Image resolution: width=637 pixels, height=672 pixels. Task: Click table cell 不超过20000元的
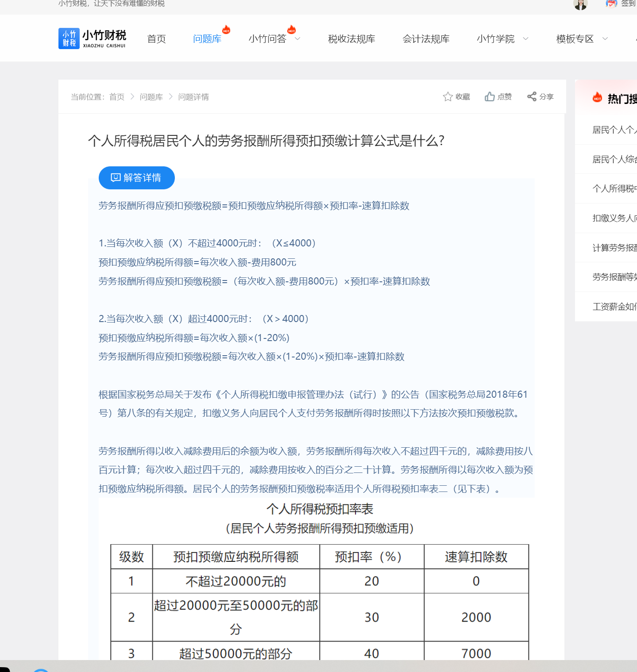[236, 581]
